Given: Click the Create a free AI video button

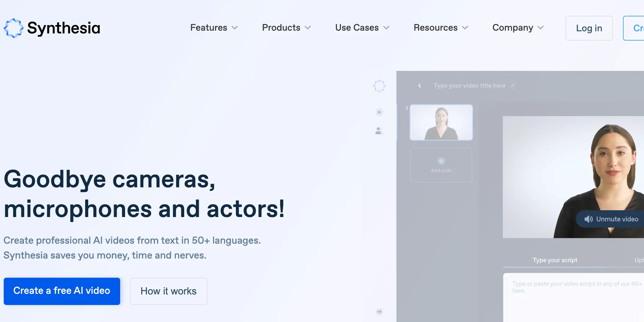Looking at the screenshot, I should click(x=62, y=291).
